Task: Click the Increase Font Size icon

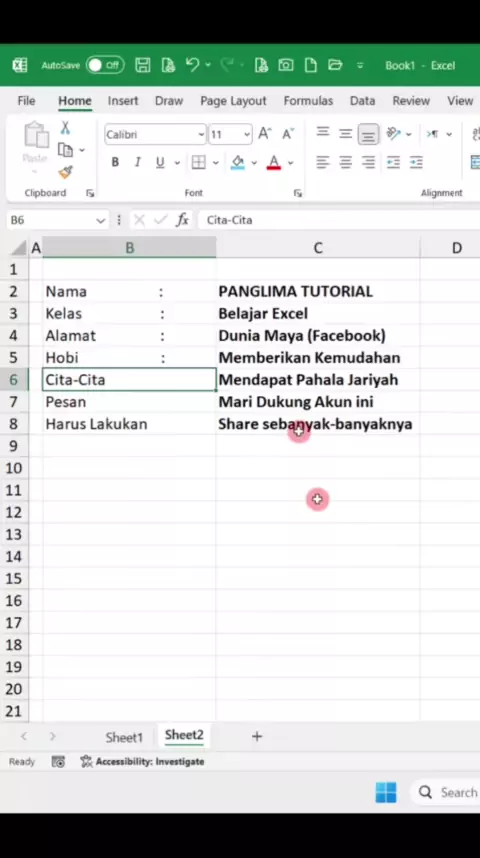Action: pyautogui.click(x=265, y=134)
